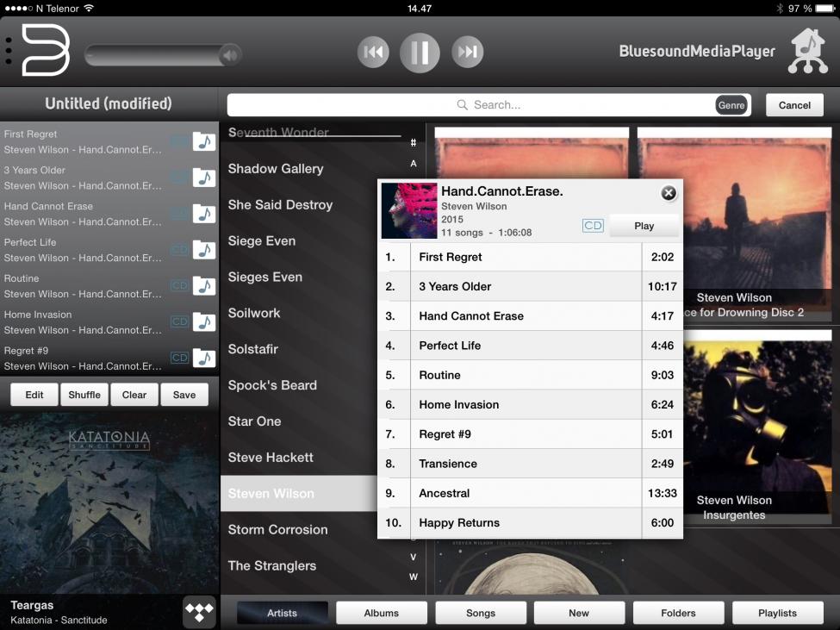Image resolution: width=840 pixels, height=630 pixels.
Task: Switch to the Albums tab
Action: tap(382, 613)
